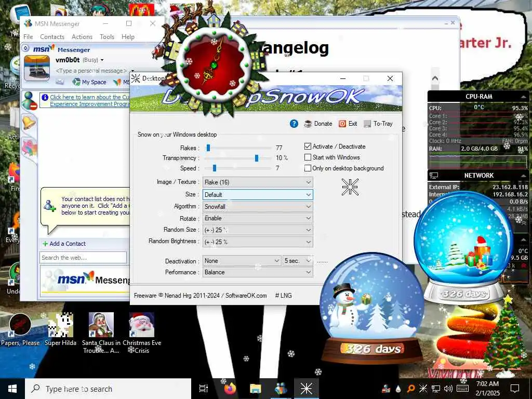
Task: Click the taskbar clock showing 7:02 AM
Action: 487,389
